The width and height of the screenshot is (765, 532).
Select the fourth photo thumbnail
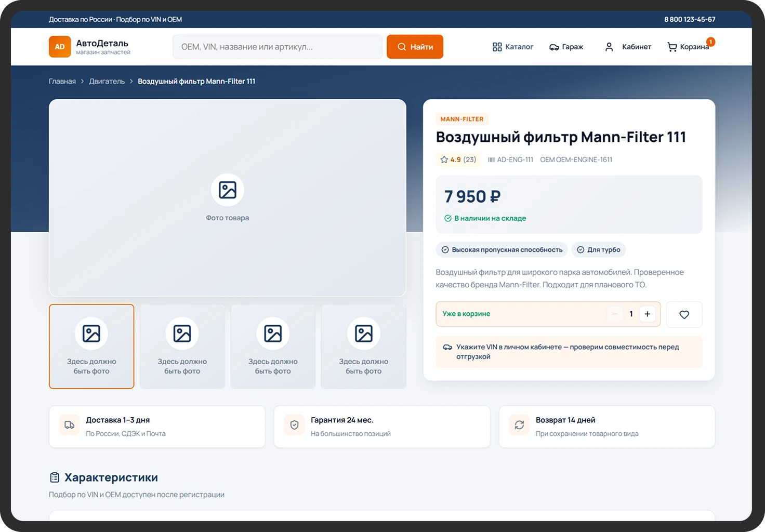point(364,347)
